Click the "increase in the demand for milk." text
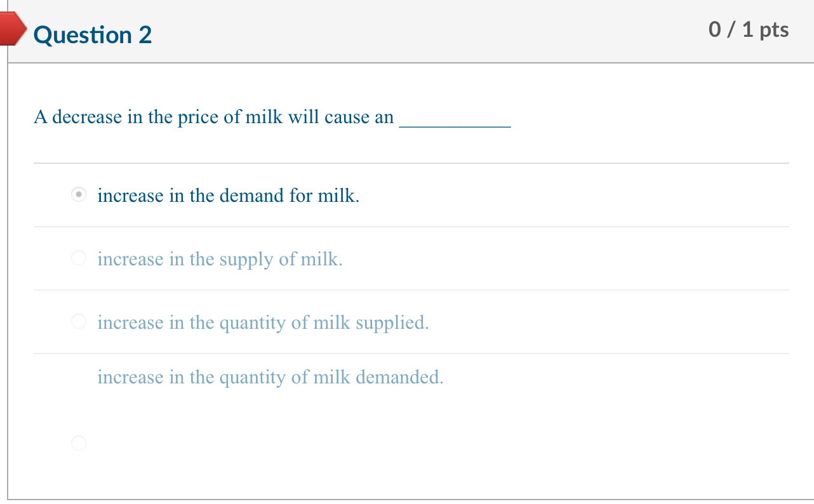Screen dimensions: 814x504 (x=228, y=196)
